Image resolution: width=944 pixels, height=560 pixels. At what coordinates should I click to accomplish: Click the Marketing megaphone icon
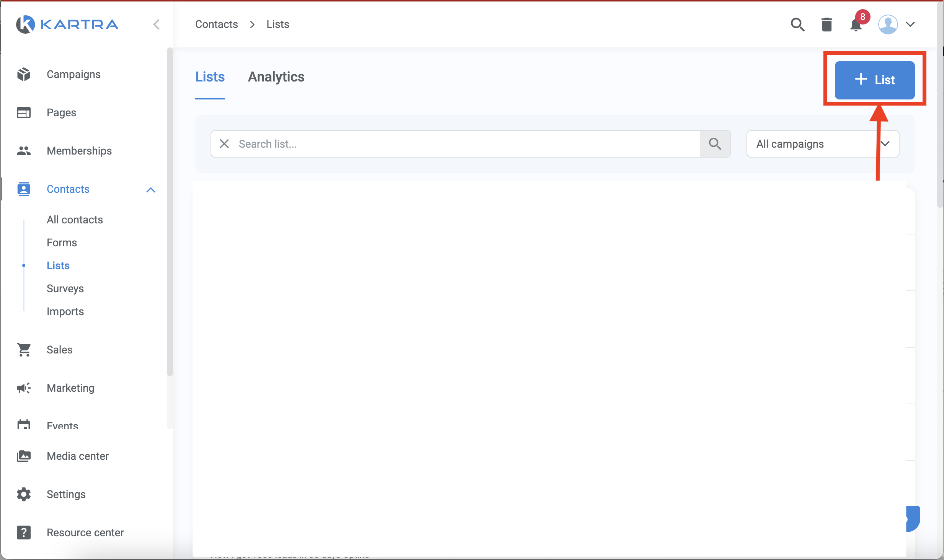[x=24, y=388]
